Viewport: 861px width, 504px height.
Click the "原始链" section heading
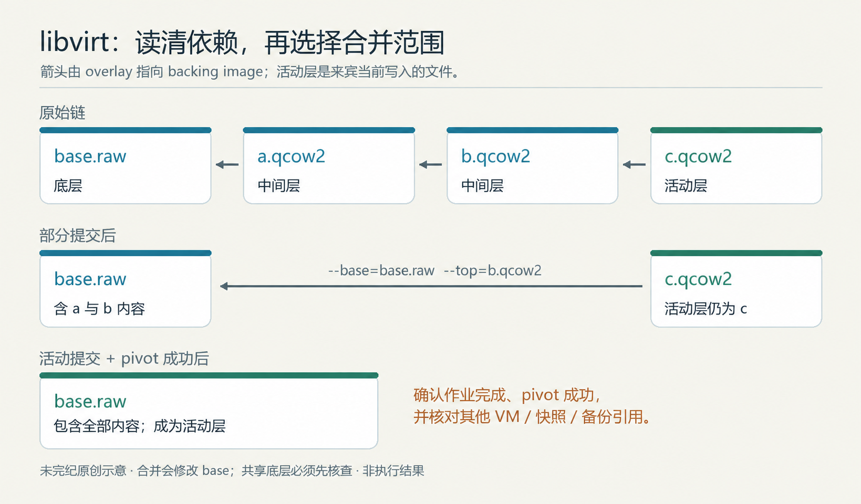(x=62, y=112)
